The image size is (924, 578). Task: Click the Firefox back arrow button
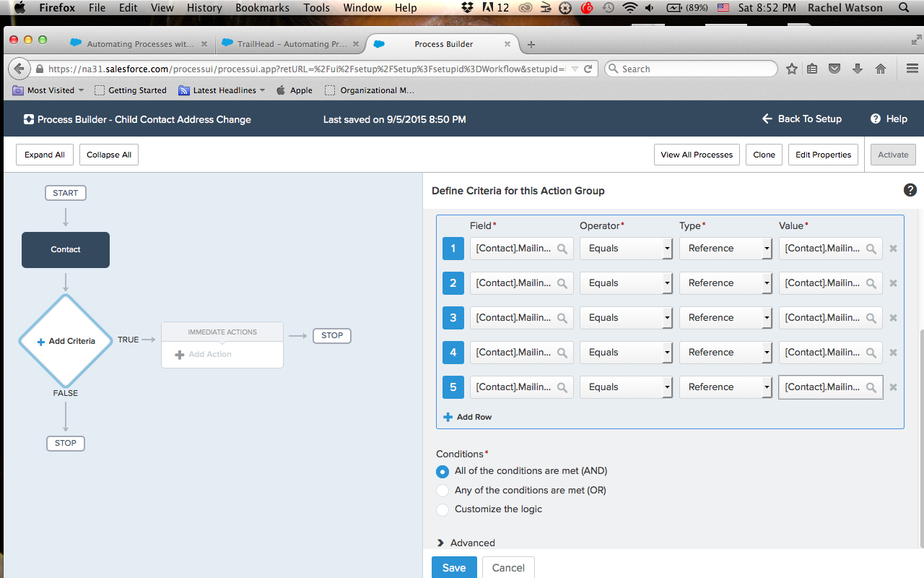coord(19,69)
